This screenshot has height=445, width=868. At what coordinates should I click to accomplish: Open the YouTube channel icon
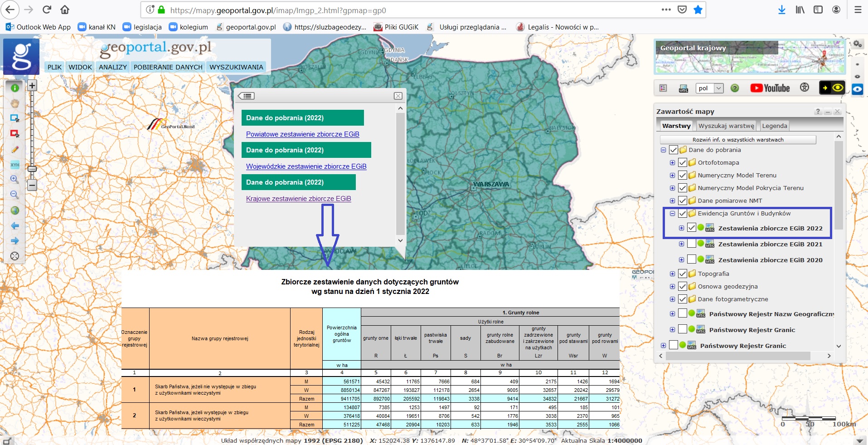[x=770, y=88]
